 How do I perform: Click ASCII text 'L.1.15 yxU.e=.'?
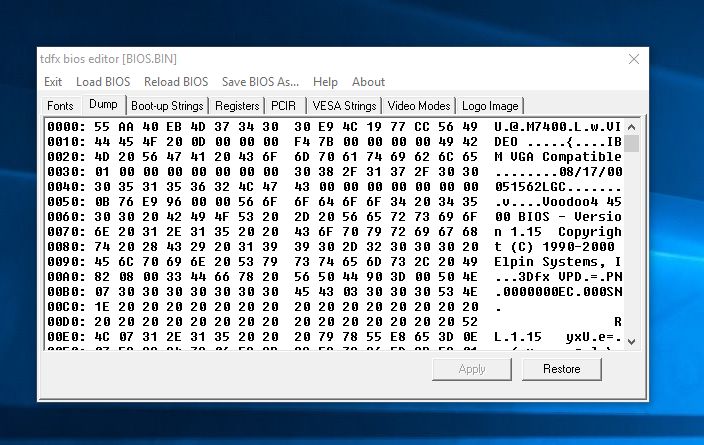click(x=558, y=337)
